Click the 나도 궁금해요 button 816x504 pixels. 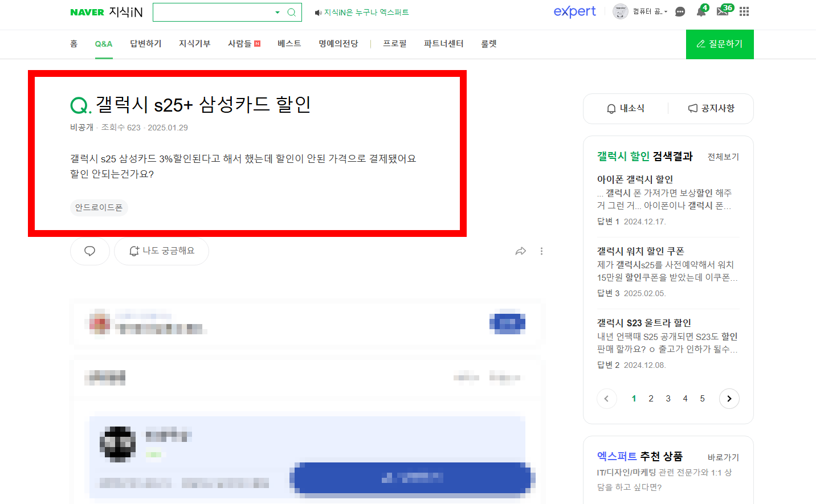pos(162,251)
